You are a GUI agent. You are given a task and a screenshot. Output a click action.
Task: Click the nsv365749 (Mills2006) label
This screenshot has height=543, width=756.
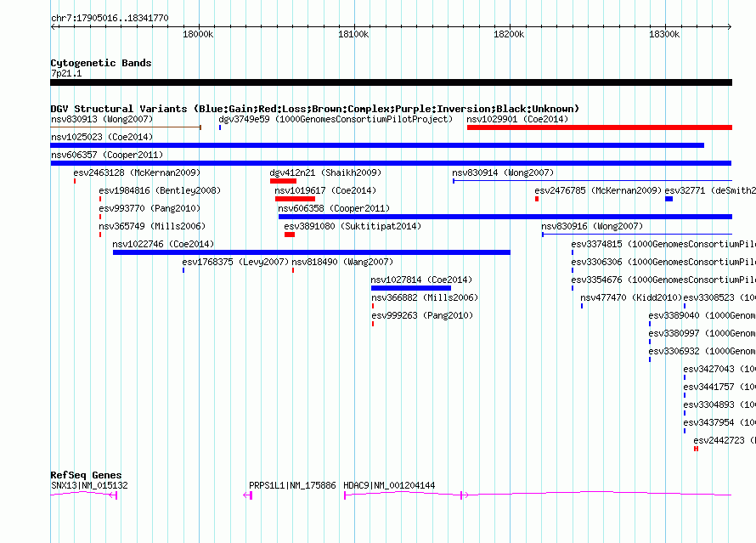tap(152, 226)
